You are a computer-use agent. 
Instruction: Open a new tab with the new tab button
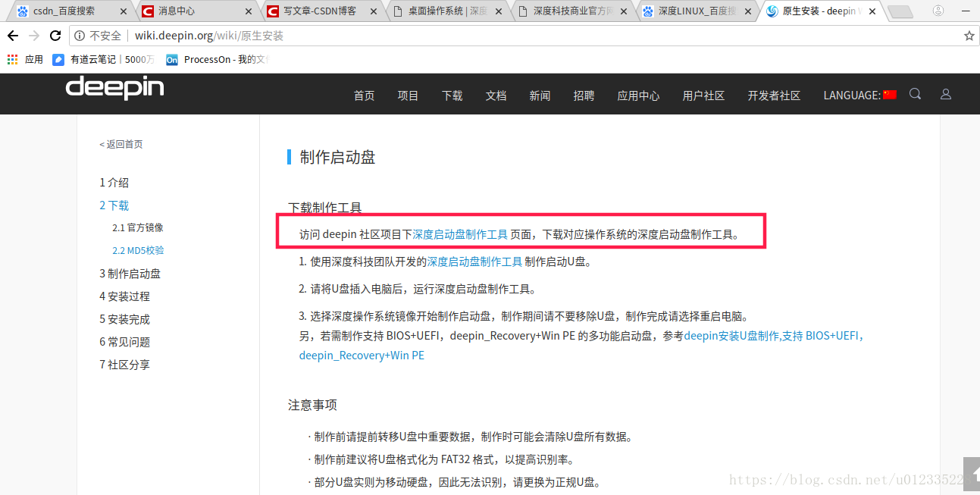tap(900, 11)
